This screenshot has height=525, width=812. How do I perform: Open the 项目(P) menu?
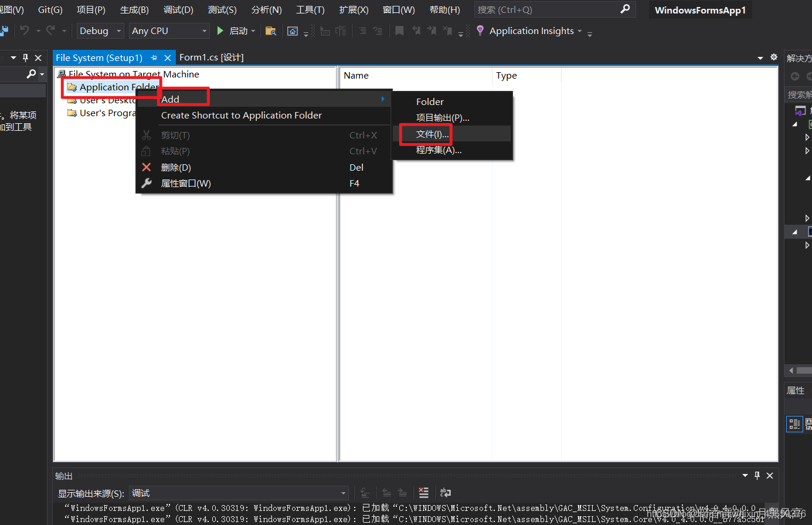[x=91, y=10]
